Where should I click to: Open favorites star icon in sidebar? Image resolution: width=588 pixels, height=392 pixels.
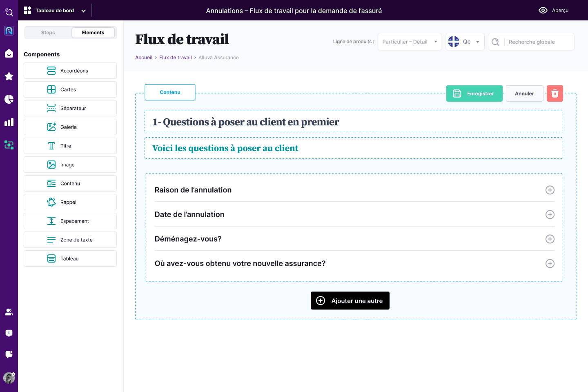pyautogui.click(x=9, y=76)
